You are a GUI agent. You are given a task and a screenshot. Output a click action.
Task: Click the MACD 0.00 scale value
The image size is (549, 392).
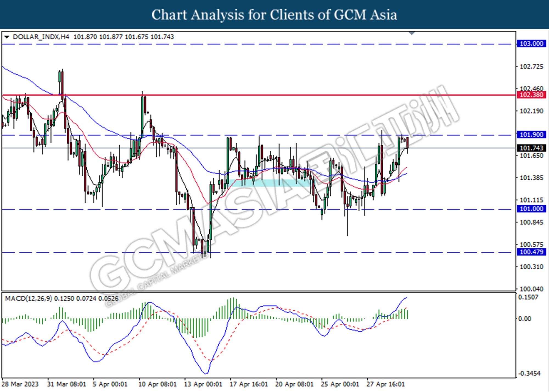[524, 319]
